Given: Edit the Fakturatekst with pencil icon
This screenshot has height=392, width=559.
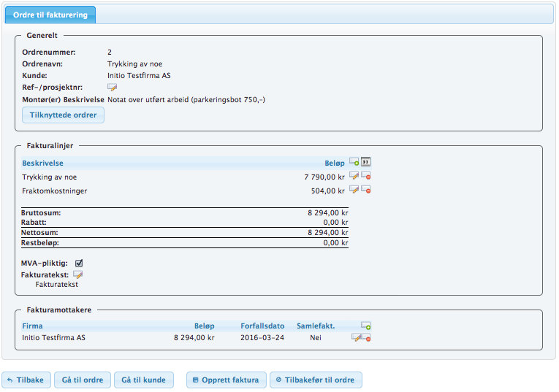Looking at the screenshot, I should (77, 274).
